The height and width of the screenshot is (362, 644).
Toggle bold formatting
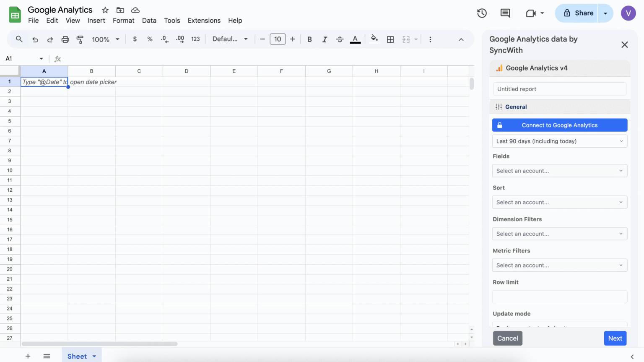(309, 39)
